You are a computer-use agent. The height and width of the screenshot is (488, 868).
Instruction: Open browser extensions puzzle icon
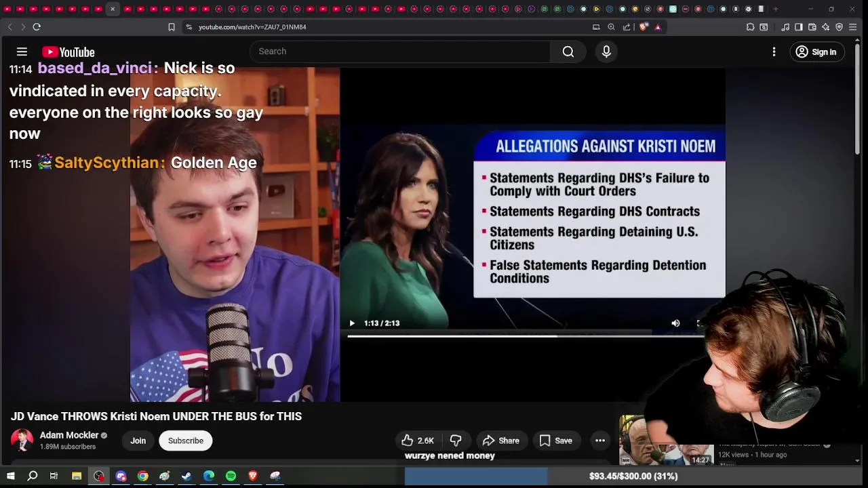(750, 27)
